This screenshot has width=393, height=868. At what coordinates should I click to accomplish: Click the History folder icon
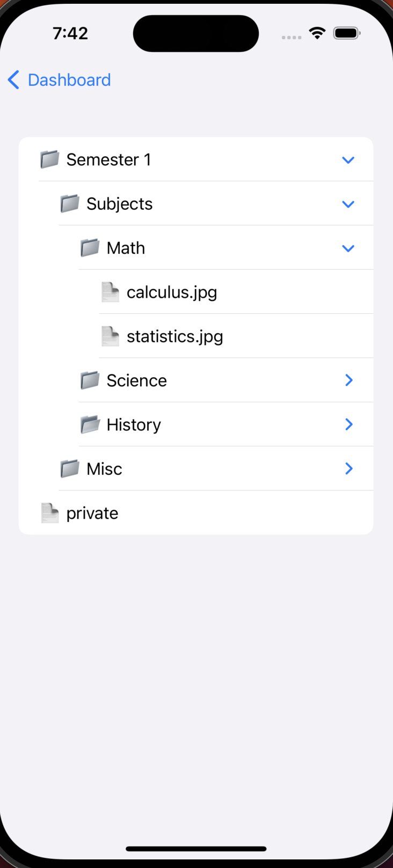(90, 425)
